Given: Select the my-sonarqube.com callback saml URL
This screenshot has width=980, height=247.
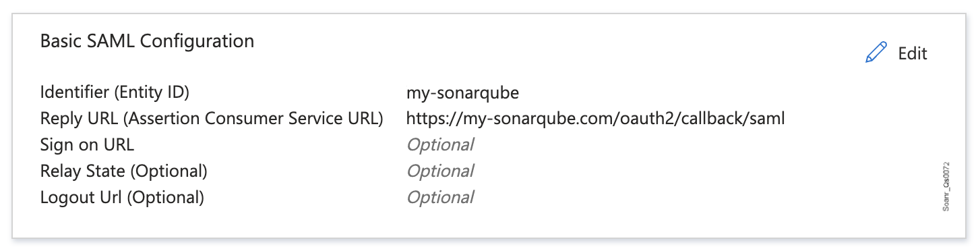Looking at the screenshot, I should coord(596,119).
